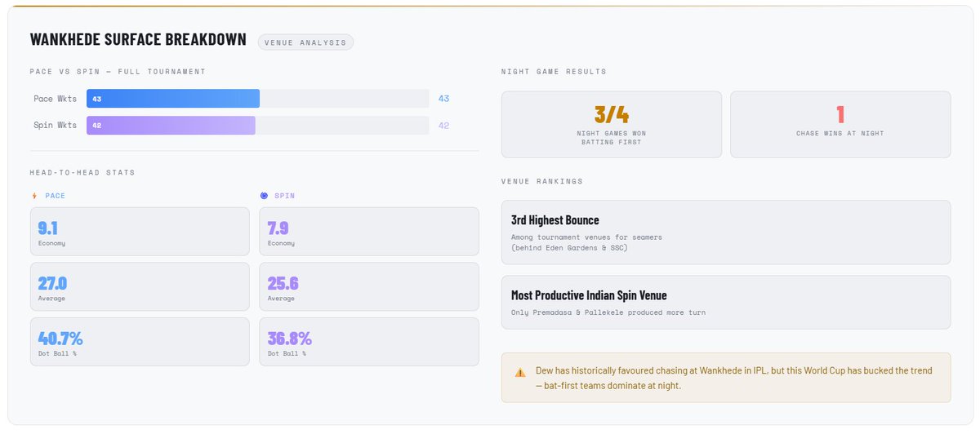The image size is (980, 434).
Task: Click the Chase Wins at Night card
Action: coord(840,124)
